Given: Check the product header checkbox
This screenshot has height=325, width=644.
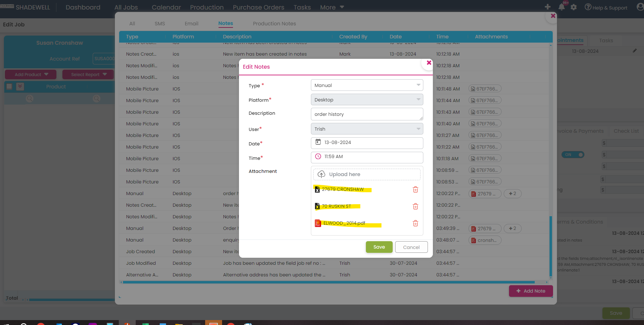Looking at the screenshot, I should click(x=10, y=87).
